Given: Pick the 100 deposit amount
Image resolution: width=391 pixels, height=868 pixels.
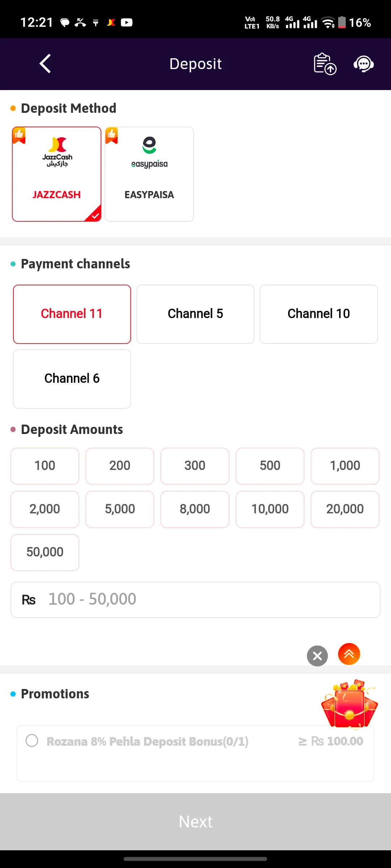Looking at the screenshot, I should tap(45, 466).
